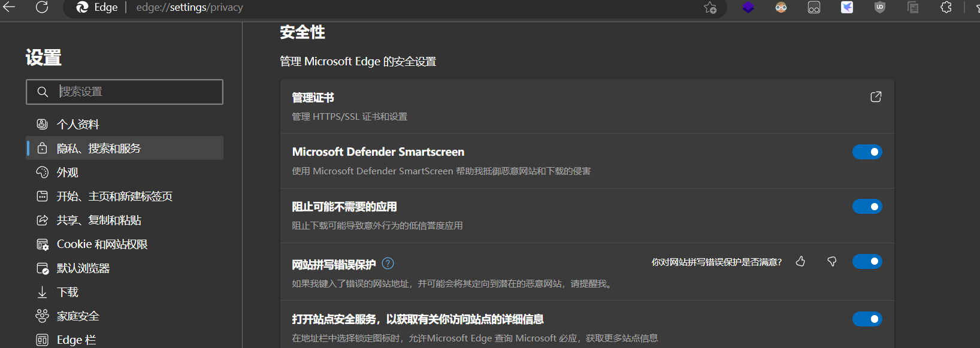
Task: Click the magnifier icon in settings search
Action: pos(43,92)
